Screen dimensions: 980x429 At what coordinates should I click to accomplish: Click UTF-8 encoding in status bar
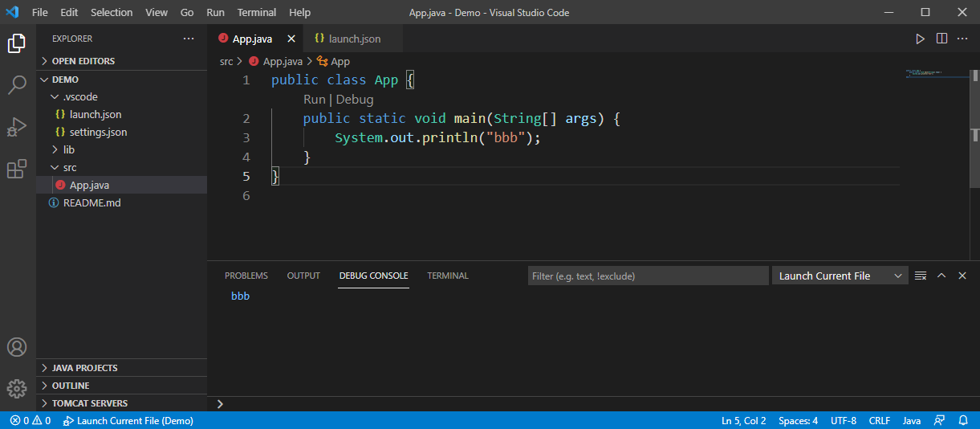click(844, 420)
